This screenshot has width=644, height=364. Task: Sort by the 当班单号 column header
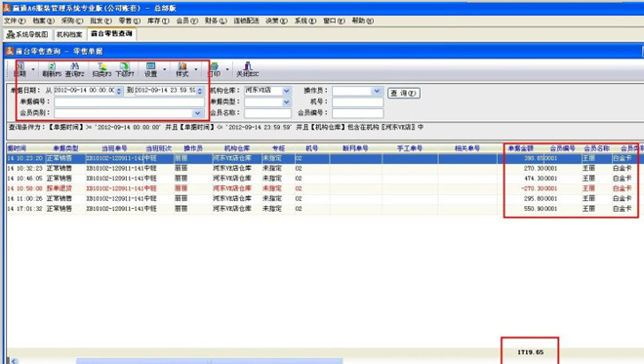pos(114,148)
